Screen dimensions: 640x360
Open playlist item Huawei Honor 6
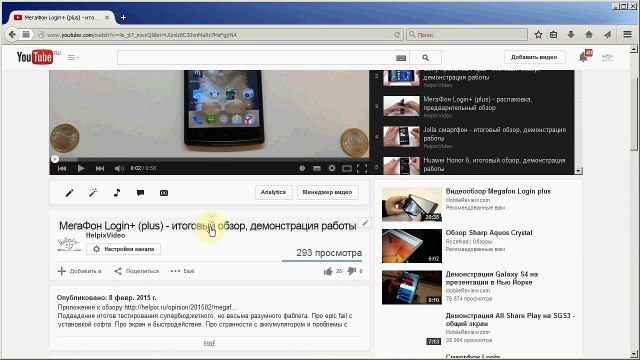[494, 164]
